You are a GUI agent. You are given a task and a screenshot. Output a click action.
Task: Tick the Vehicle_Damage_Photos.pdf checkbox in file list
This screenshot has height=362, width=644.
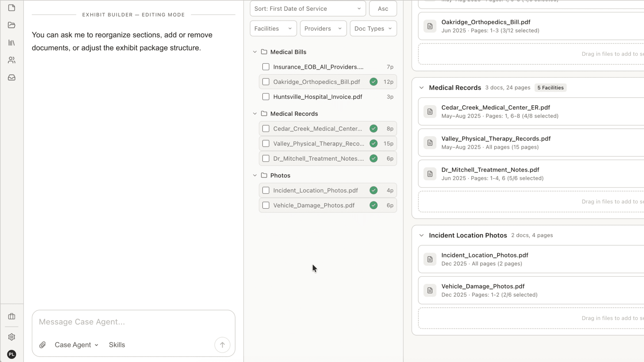point(266,205)
